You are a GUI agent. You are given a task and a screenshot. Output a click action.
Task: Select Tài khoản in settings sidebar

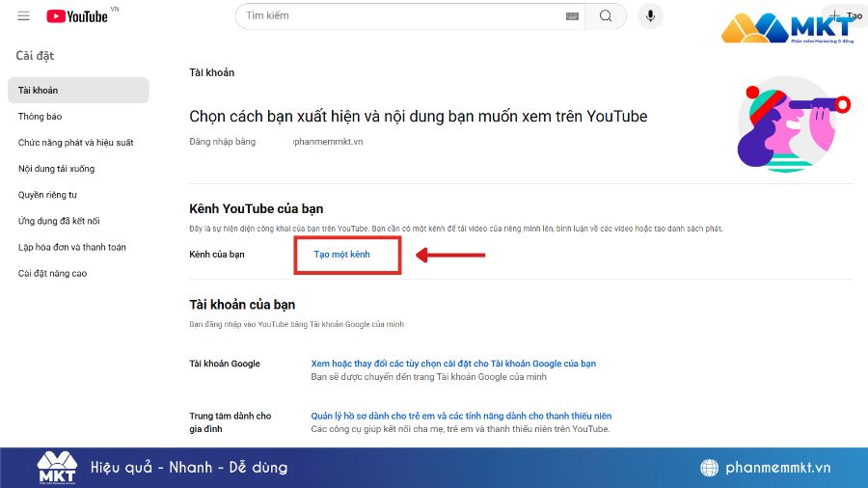(x=39, y=91)
